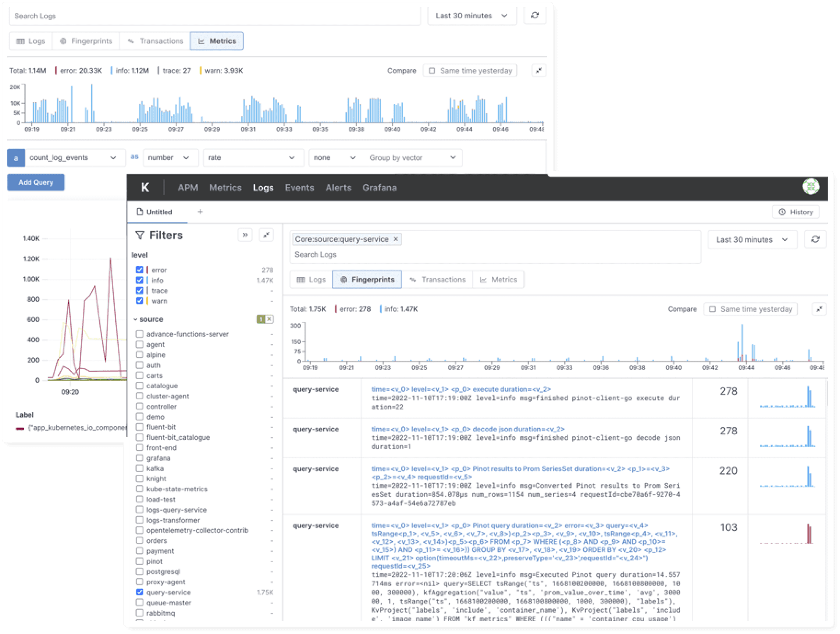Switch to the Transactions tab
The image size is (840, 634).
click(x=437, y=280)
